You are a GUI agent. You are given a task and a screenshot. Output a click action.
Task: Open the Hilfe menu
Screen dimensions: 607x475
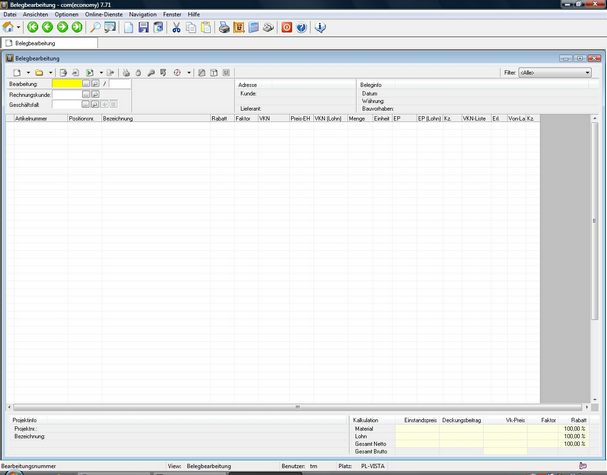(194, 14)
